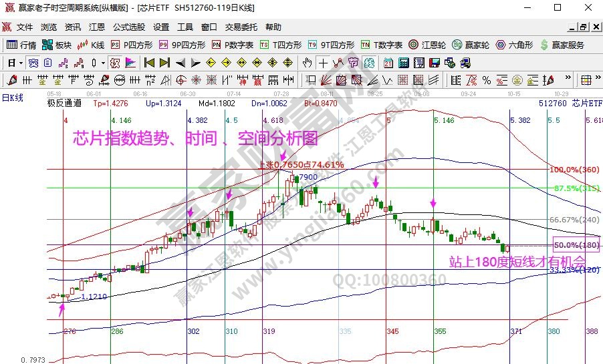Click the calculator icon in toolbar
The width and height of the screenshot is (603, 364).
404,63
